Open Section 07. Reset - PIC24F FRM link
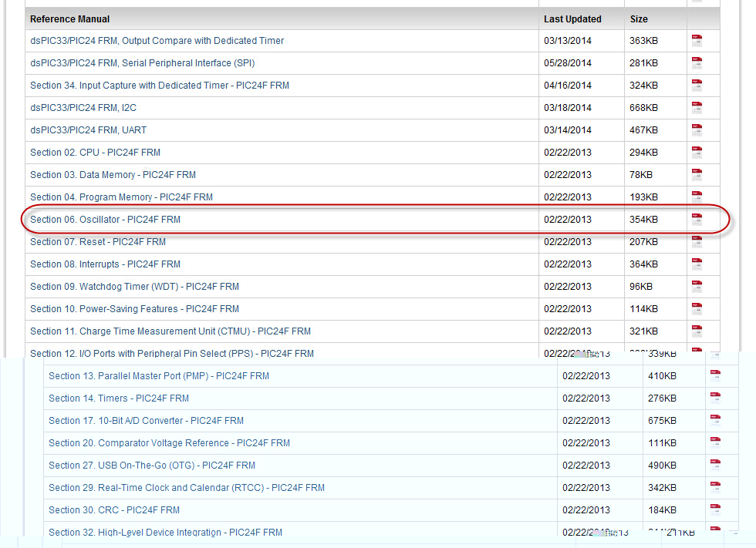756x548 pixels. pyautogui.click(x=98, y=242)
